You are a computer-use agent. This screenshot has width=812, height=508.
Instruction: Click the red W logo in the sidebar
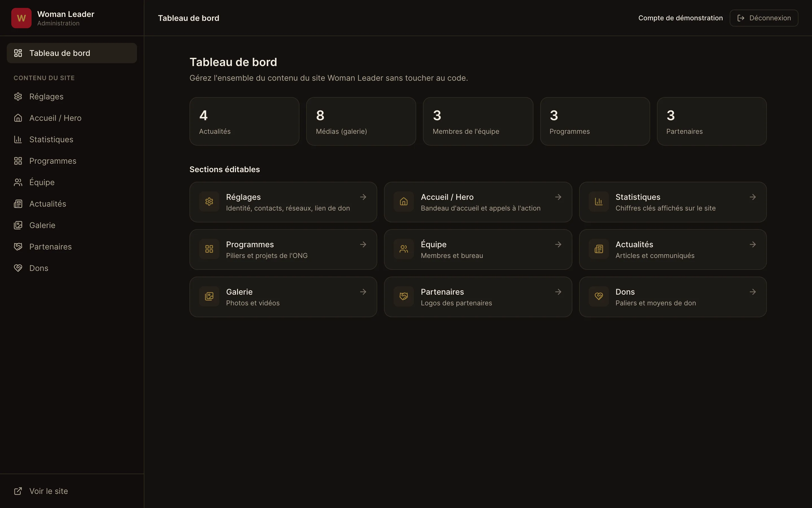click(x=21, y=18)
